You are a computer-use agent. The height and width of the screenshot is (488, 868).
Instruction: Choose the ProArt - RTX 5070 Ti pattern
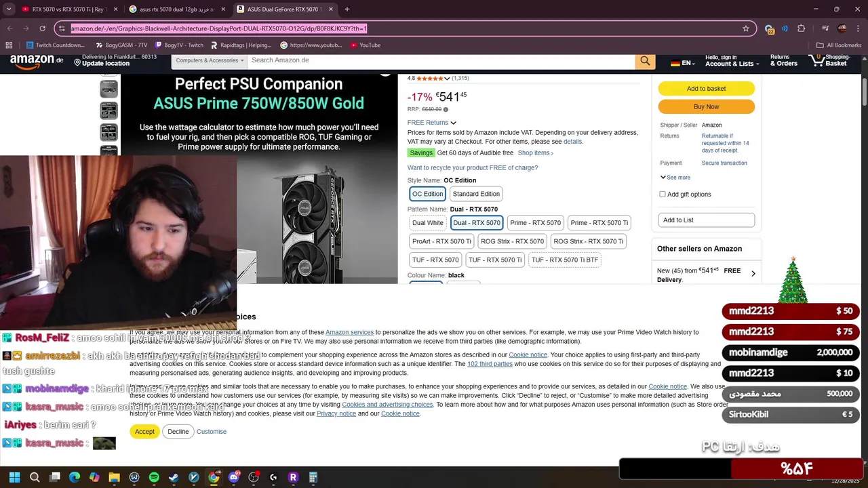click(441, 241)
